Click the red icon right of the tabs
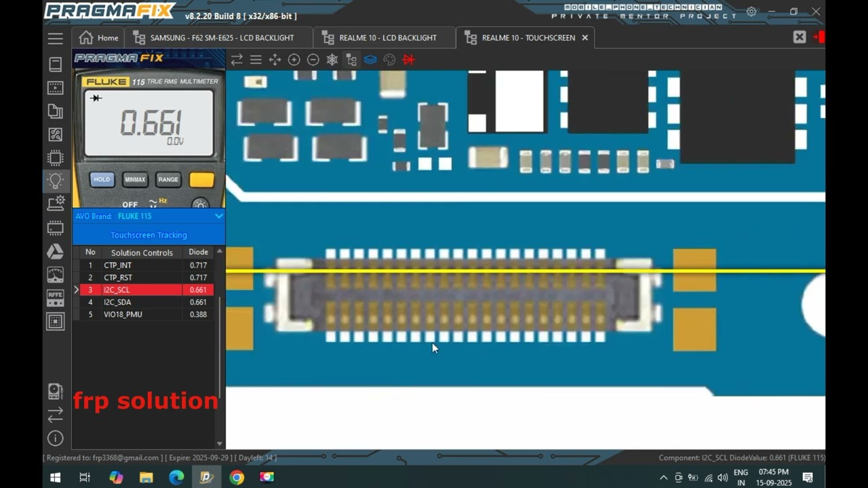The image size is (868, 488). tap(819, 37)
